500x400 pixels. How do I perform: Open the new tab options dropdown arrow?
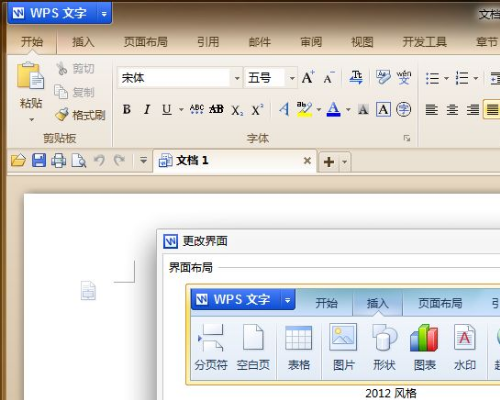point(345,162)
